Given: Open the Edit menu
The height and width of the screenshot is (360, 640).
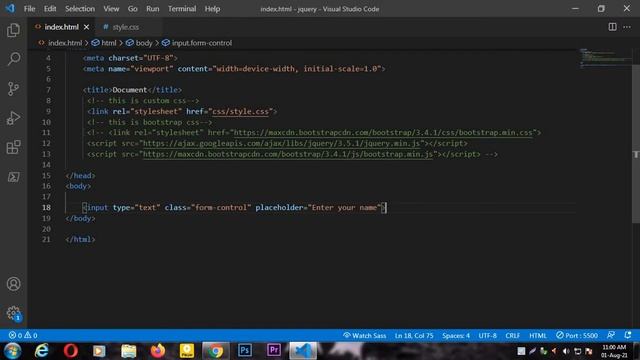Looking at the screenshot, I should click(x=50, y=9).
